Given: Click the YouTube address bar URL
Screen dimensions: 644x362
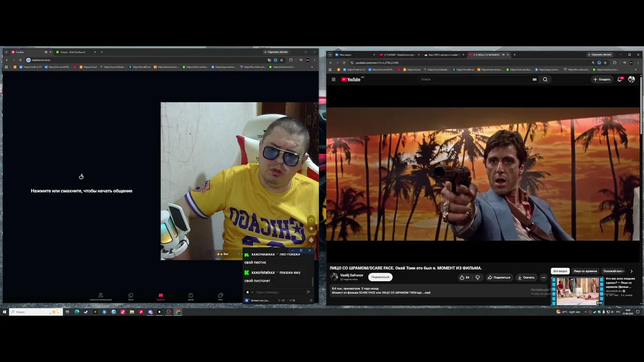Looking at the screenshot, I should 377,63.
